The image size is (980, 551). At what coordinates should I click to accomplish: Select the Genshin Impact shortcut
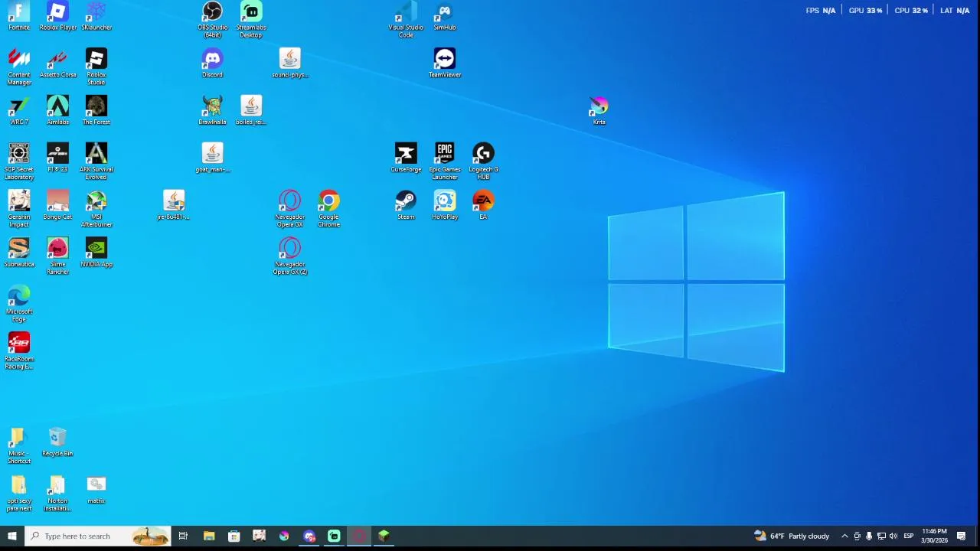tap(18, 210)
